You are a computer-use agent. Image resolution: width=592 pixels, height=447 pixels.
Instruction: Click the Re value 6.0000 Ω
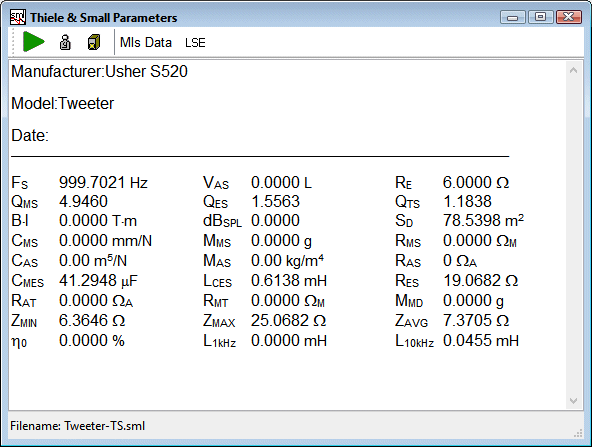coord(476,183)
